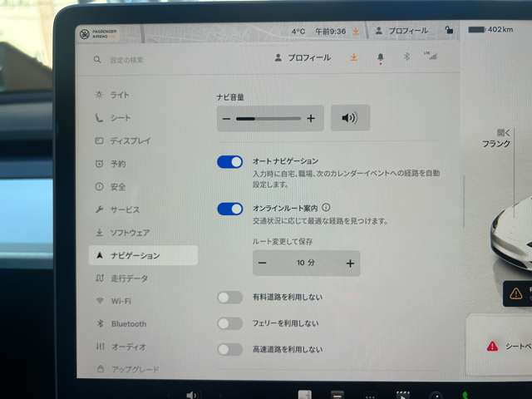
Task: Turn on フェリーを利用しない toggle
Action: pyautogui.click(x=229, y=323)
